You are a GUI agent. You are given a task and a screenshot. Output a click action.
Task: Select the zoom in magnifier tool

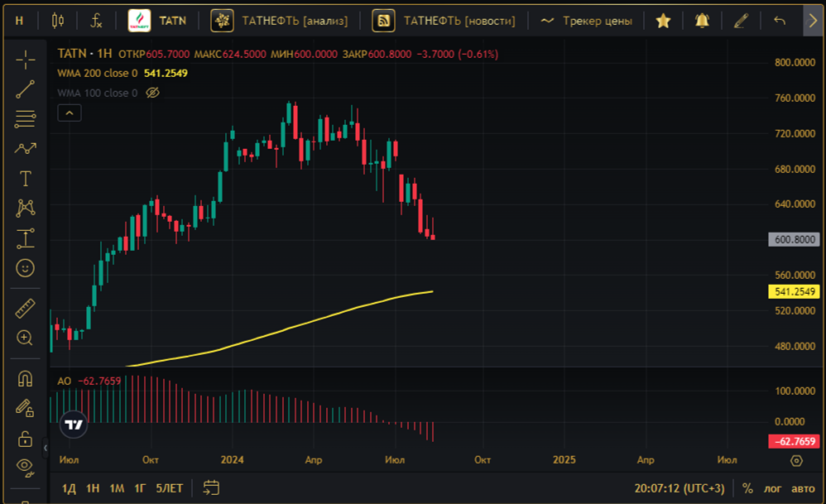[26, 338]
